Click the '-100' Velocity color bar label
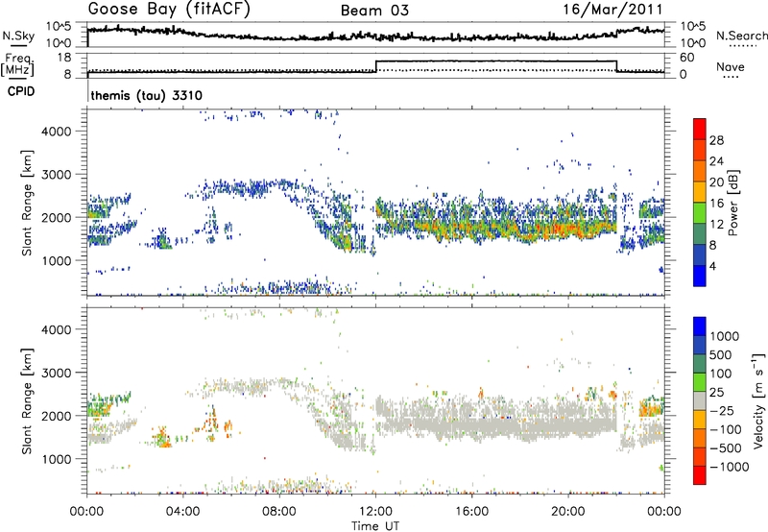The image size is (768, 532). point(725,429)
